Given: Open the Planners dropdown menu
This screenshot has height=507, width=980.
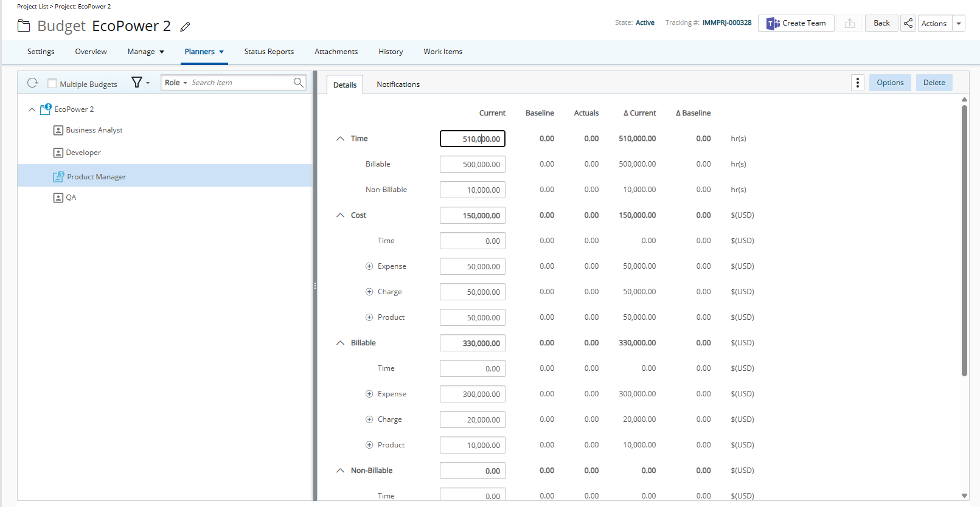Looking at the screenshot, I should [204, 52].
